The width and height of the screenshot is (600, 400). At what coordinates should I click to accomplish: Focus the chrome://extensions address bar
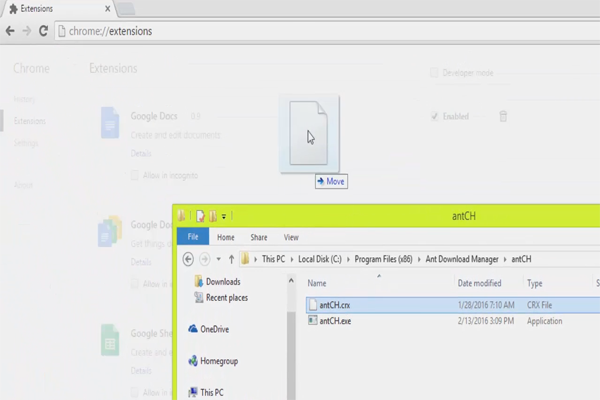[327, 31]
